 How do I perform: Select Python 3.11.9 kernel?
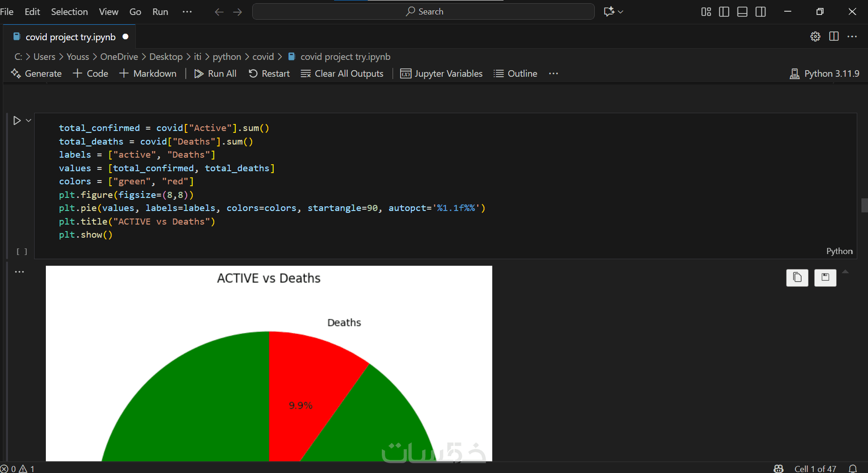[824, 73]
